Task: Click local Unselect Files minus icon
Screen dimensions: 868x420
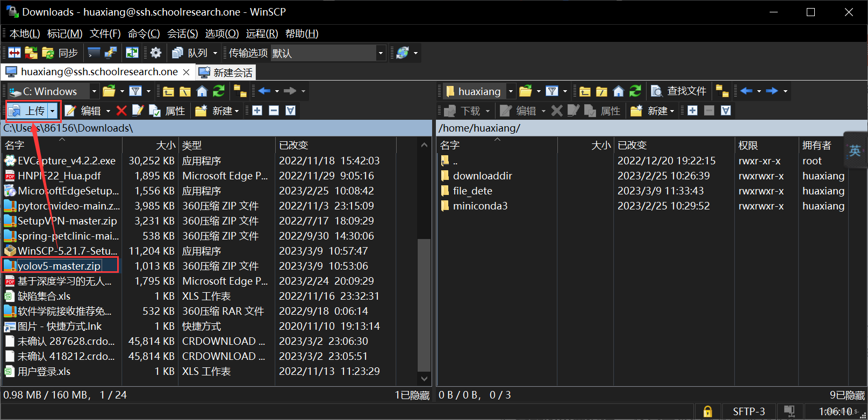Action: pos(274,111)
